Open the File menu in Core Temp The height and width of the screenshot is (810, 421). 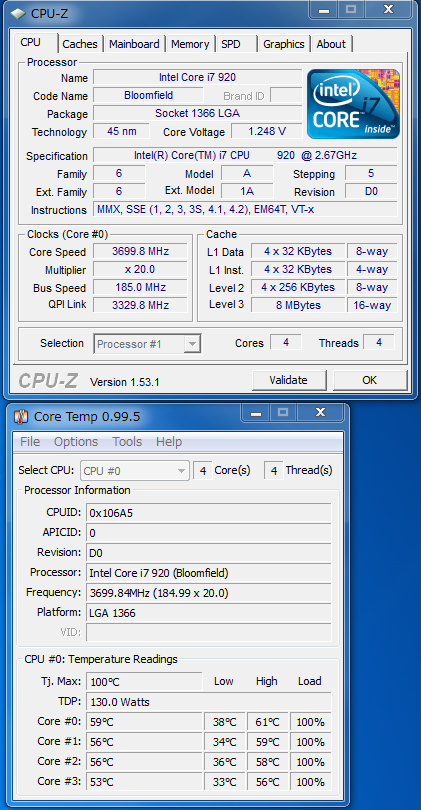click(x=30, y=442)
